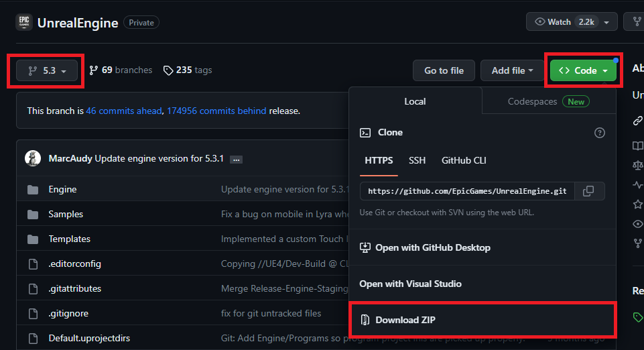Image resolution: width=644 pixels, height=350 pixels.
Task: Click the ZIP file icon
Action: click(365, 320)
